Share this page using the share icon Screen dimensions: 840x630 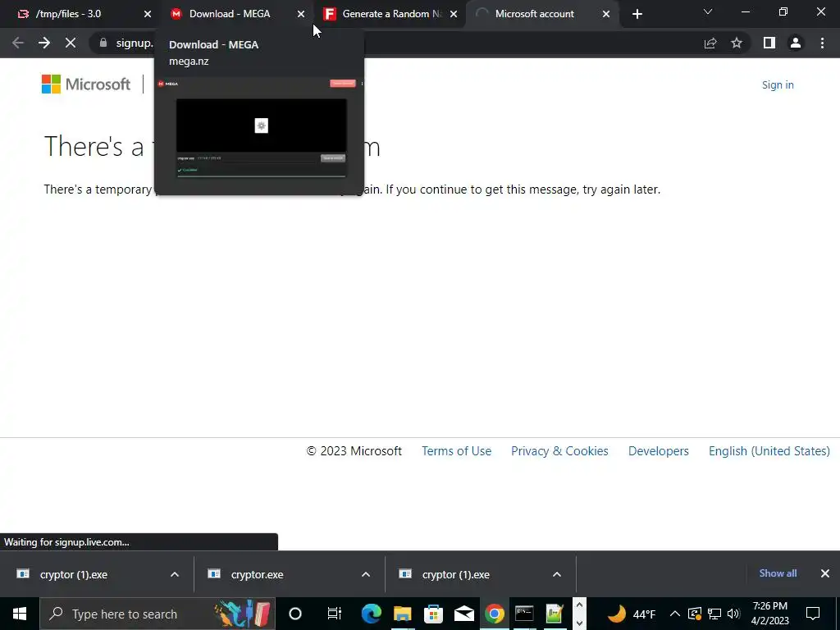click(x=710, y=43)
